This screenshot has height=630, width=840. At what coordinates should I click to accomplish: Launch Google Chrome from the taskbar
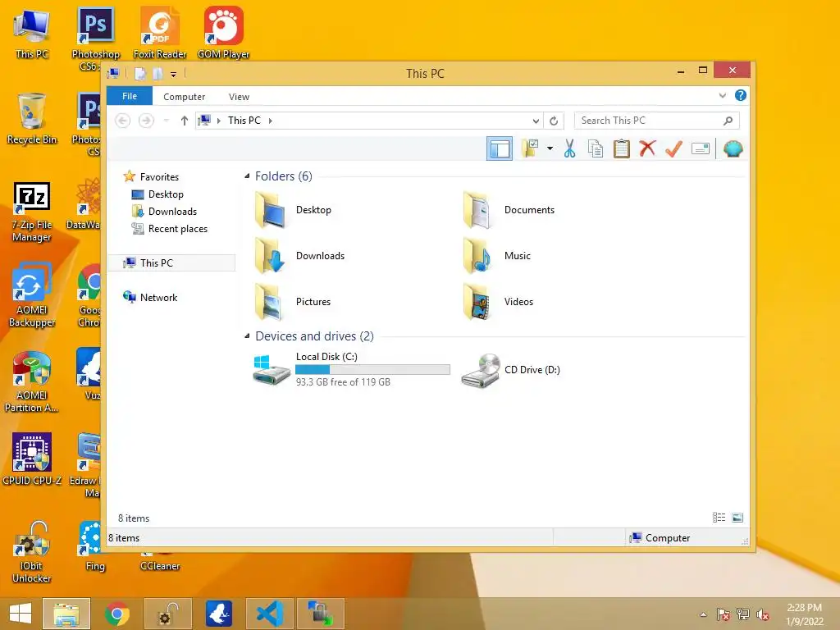[x=116, y=614]
